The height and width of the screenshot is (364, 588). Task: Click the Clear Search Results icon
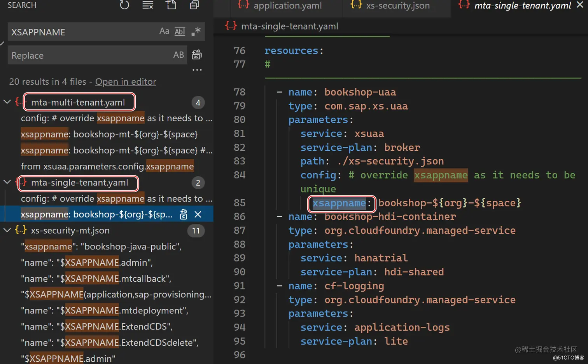[148, 5]
